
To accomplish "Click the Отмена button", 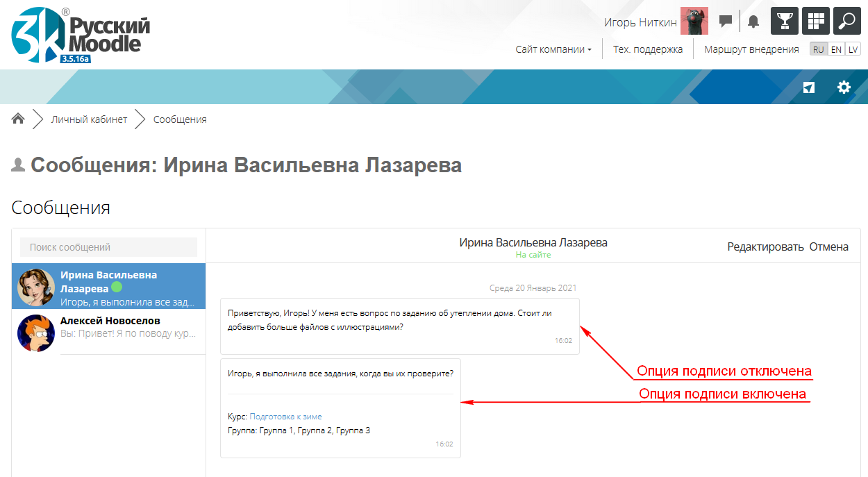I will point(828,246).
